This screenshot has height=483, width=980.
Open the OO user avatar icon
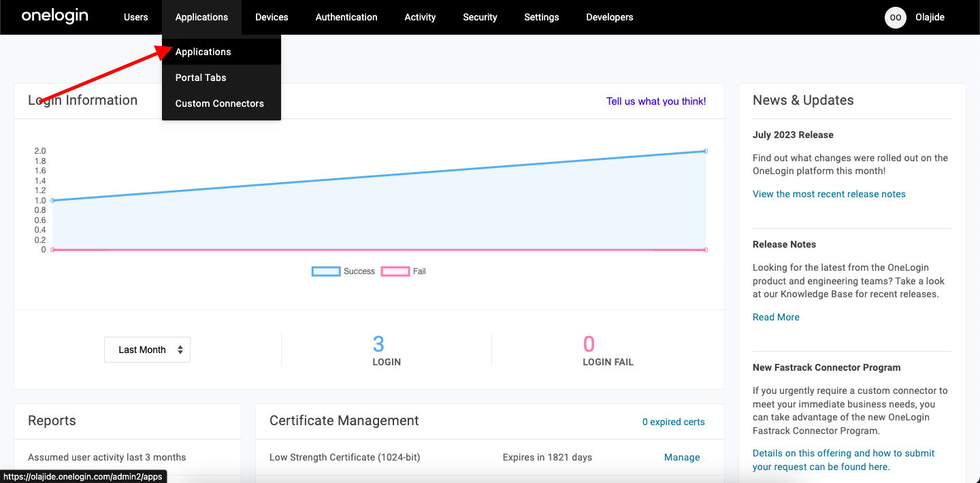coord(896,17)
